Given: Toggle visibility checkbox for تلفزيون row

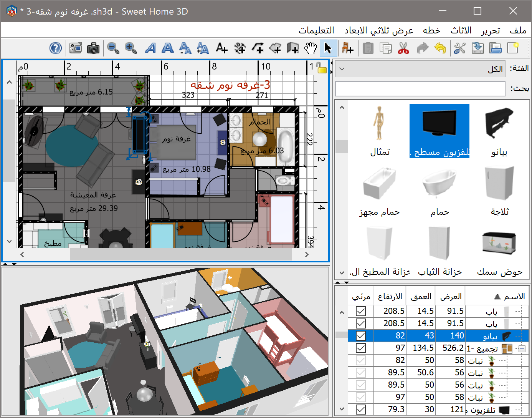Looking at the screenshot, I should coord(361,410).
